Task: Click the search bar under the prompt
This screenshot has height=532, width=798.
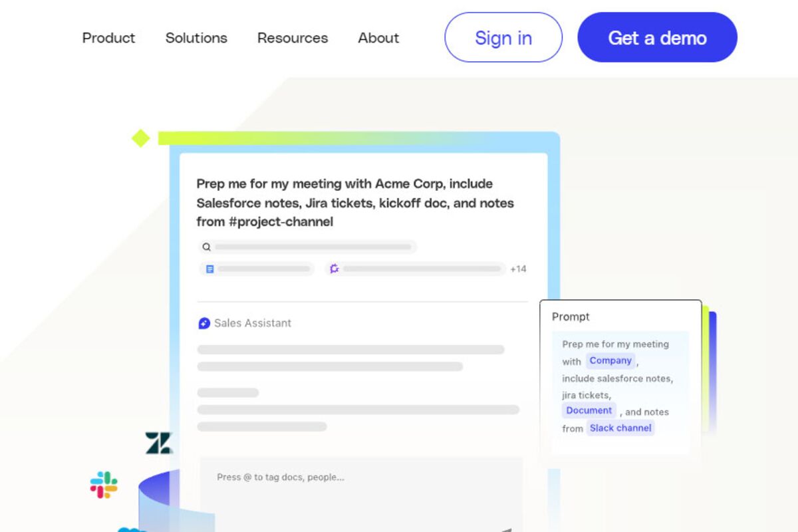Action: [x=308, y=247]
